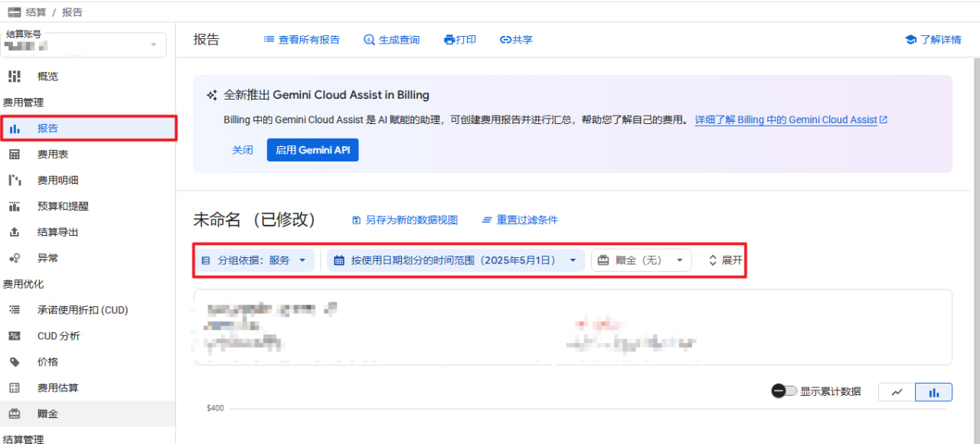Open 分组依据：服务 dropdown

[253, 260]
